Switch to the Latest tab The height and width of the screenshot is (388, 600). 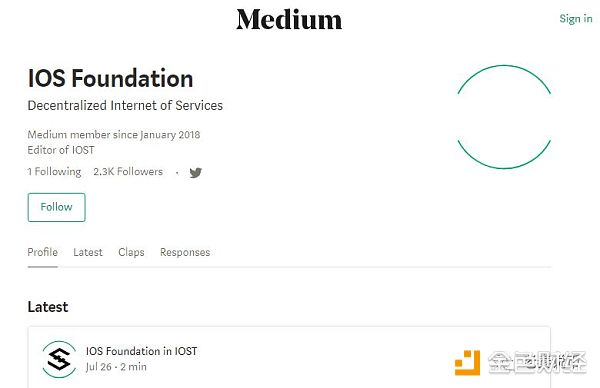point(88,252)
